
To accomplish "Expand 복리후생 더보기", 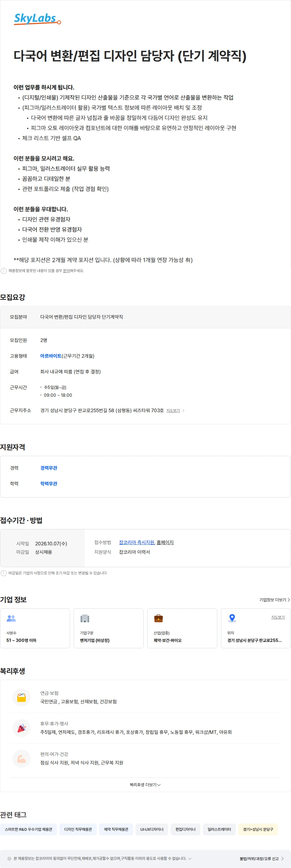I will click(x=145, y=784).
